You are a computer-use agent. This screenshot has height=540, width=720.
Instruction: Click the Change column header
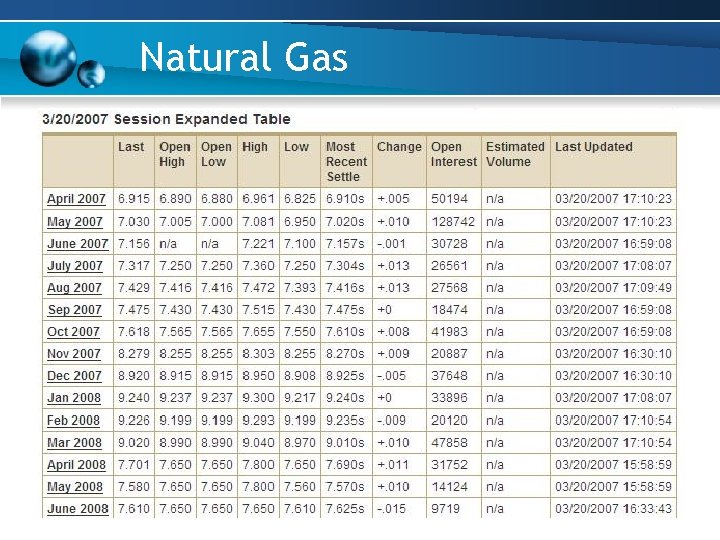pos(399,147)
